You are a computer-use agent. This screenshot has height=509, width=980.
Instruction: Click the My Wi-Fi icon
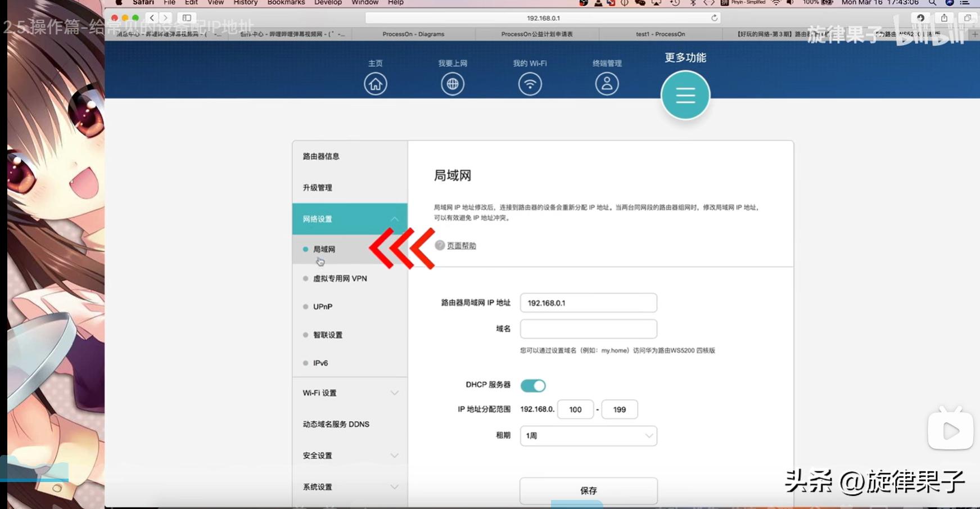[530, 84]
